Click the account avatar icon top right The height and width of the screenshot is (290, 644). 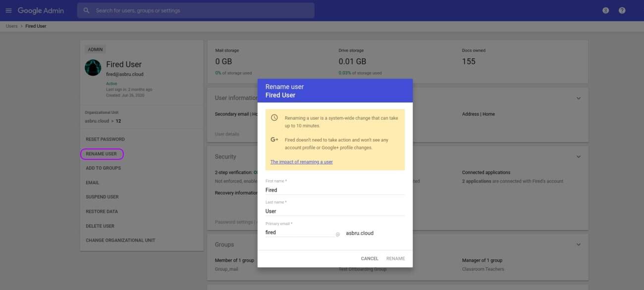point(605,10)
